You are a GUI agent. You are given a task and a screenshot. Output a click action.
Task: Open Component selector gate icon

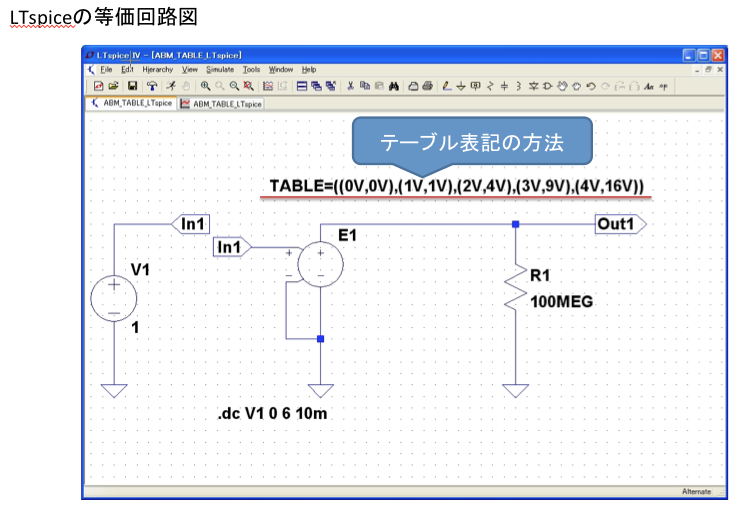[x=547, y=86]
